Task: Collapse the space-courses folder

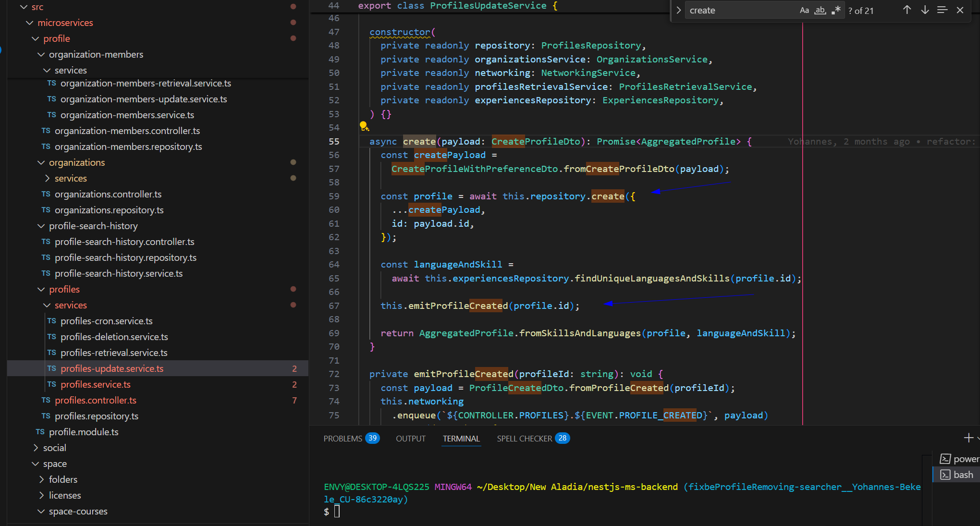Action: coord(41,511)
